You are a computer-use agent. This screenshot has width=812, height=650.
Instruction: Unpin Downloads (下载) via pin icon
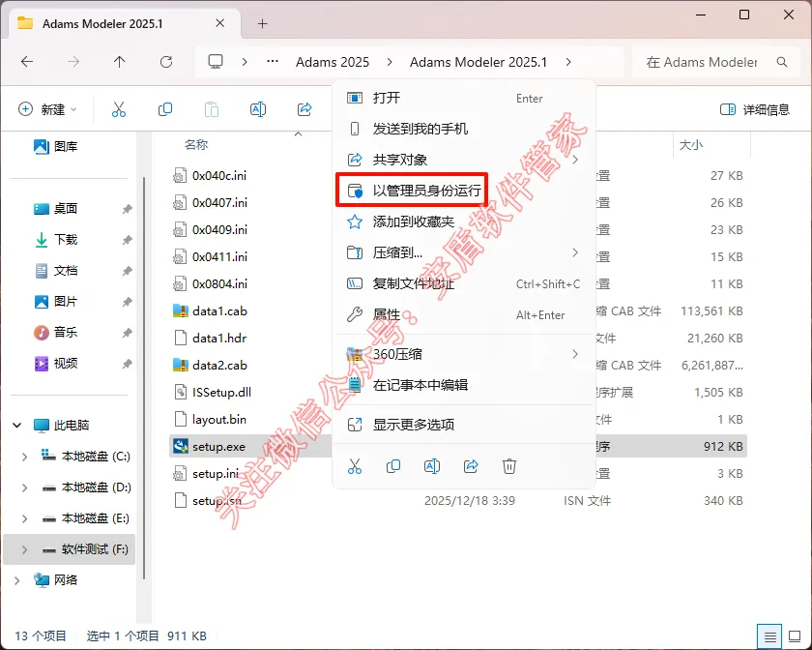(x=127, y=240)
